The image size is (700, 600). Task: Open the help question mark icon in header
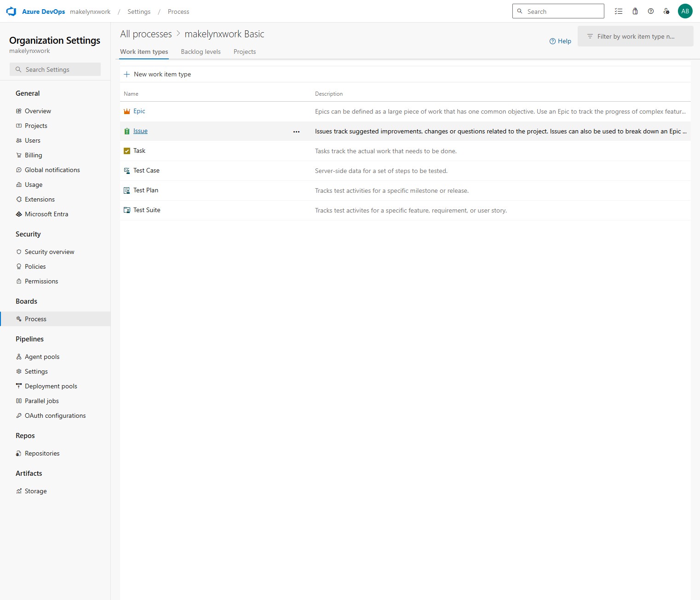point(651,12)
